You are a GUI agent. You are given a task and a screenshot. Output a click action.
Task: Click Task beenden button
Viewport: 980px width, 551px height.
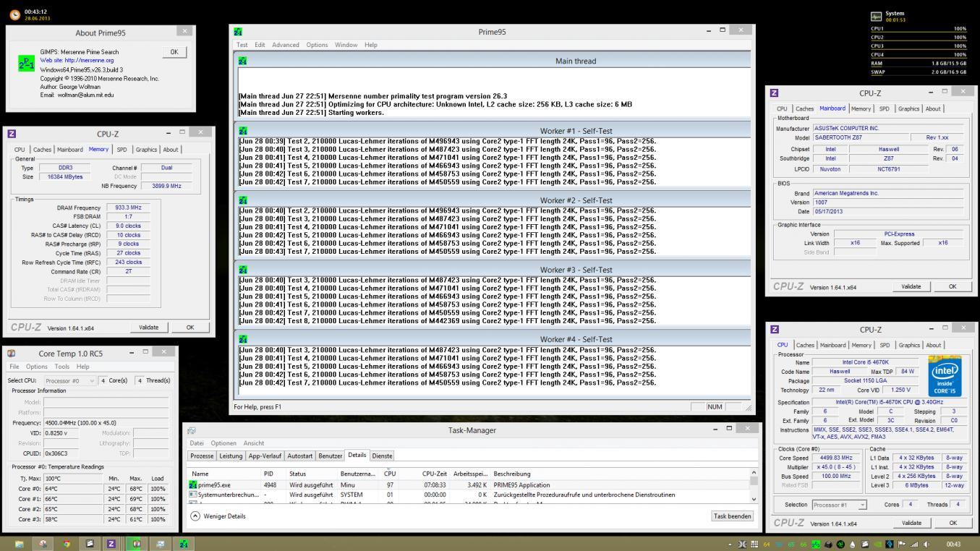coord(733,516)
